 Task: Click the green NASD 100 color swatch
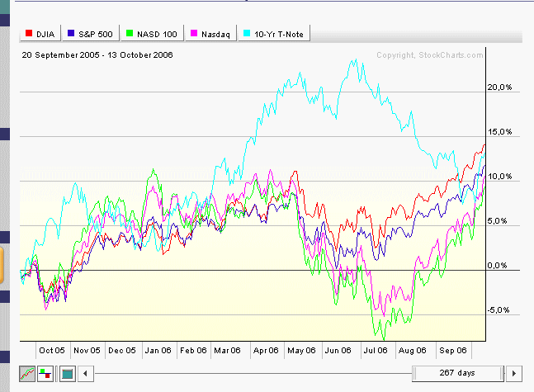(x=130, y=33)
